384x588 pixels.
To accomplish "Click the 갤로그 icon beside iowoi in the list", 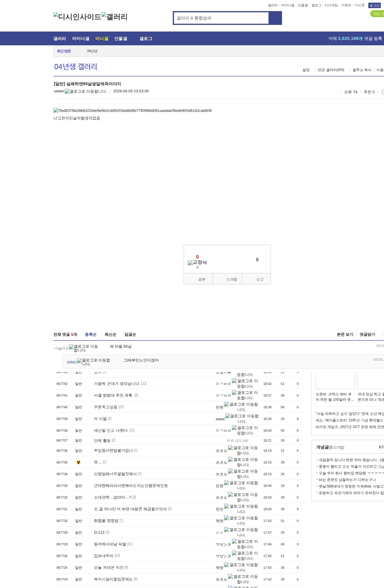I will point(240,418).
